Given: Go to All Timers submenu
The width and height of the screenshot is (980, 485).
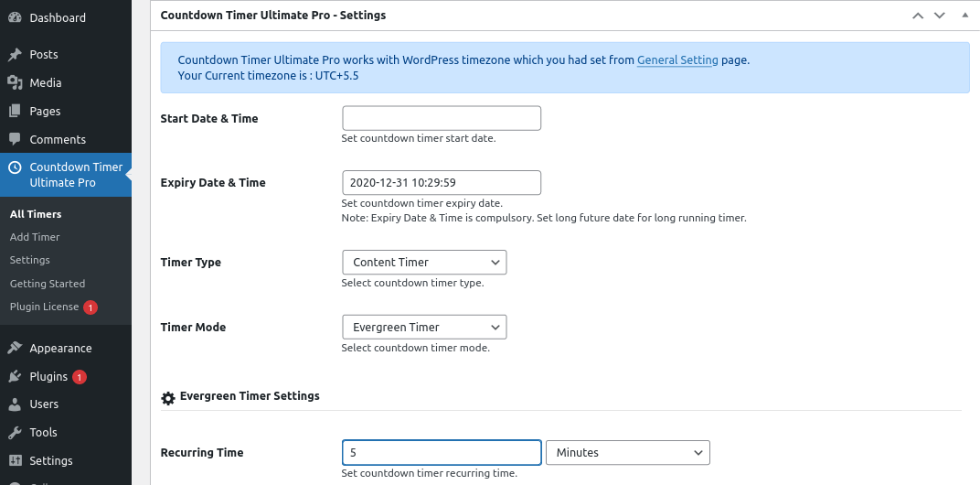Looking at the screenshot, I should 36,214.
